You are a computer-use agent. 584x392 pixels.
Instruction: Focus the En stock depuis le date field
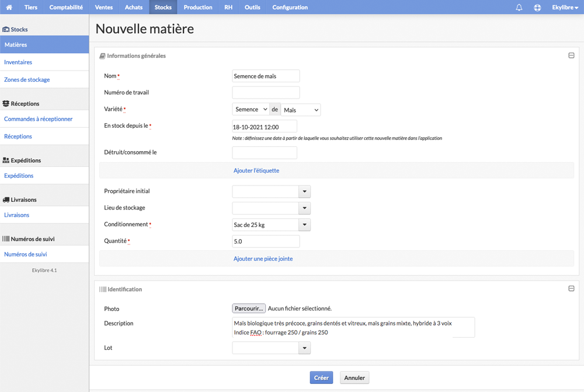pos(265,127)
